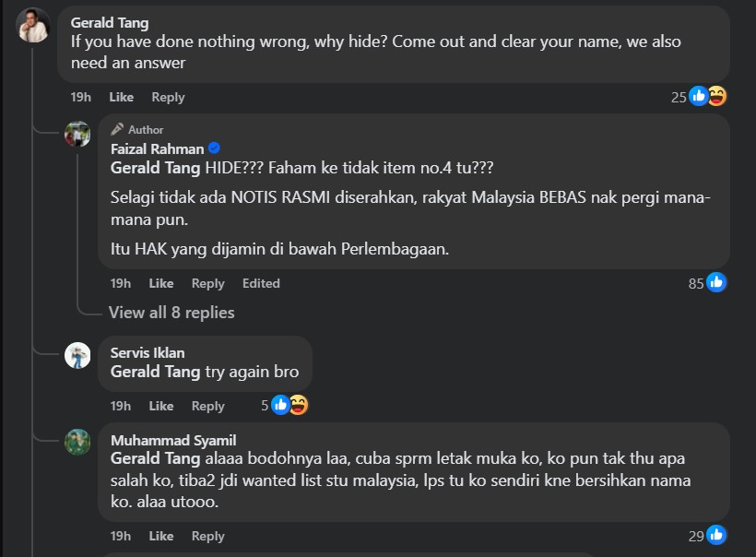The image size is (756, 557).
Task: Click Muhammad Syamil's profile avatar
Action: tap(77, 442)
